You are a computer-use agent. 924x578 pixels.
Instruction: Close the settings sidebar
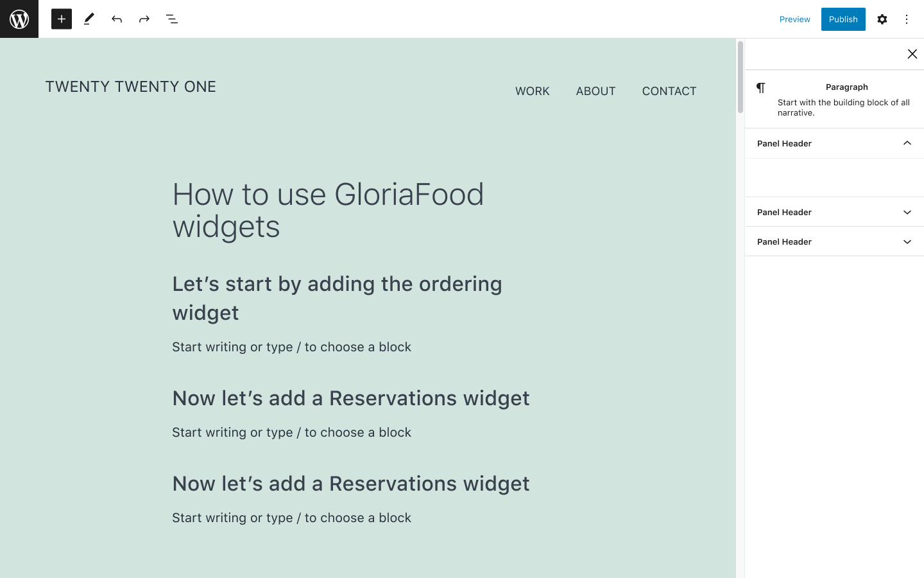pos(912,54)
